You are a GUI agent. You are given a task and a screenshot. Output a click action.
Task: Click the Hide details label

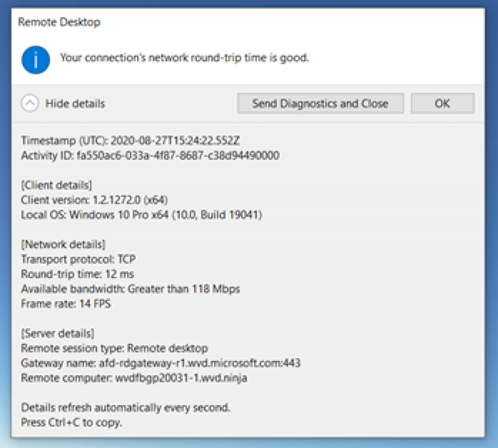point(75,104)
